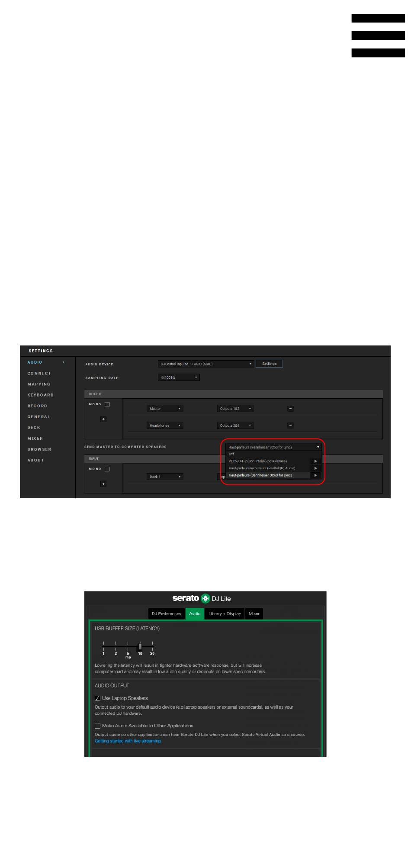Image resolution: width=411 pixels, height=868 pixels.
Task: Click the USB buffer size latency slider handle
Action: pyautogui.click(x=140, y=646)
